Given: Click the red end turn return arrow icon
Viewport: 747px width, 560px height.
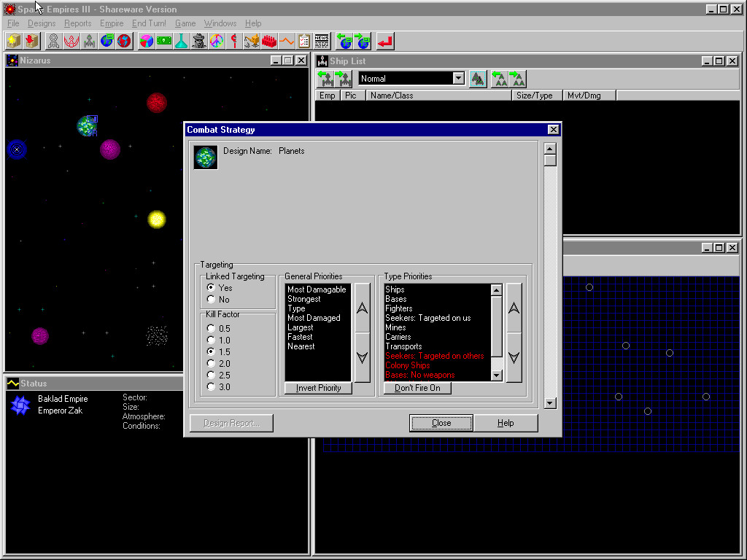Looking at the screenshot, I should tap(385, 42).
